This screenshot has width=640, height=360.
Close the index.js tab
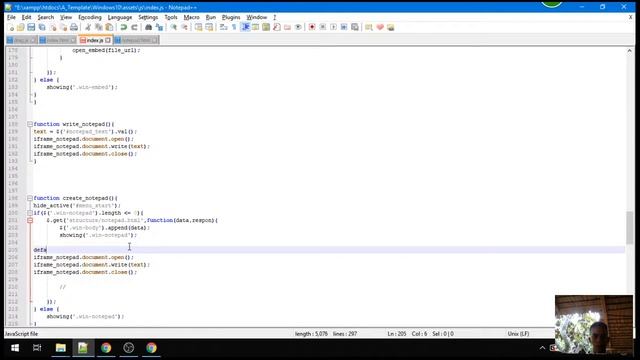(x=108, y=40)
